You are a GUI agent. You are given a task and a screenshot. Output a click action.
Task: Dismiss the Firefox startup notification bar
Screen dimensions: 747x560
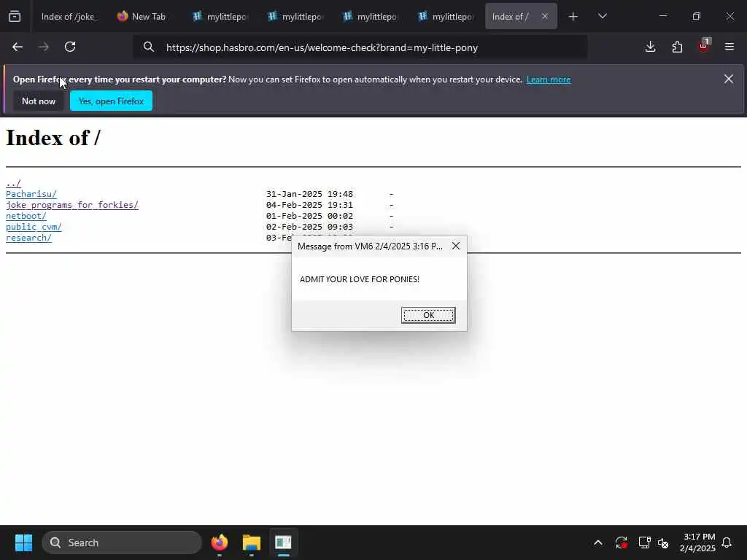click(x=729, y=79)
